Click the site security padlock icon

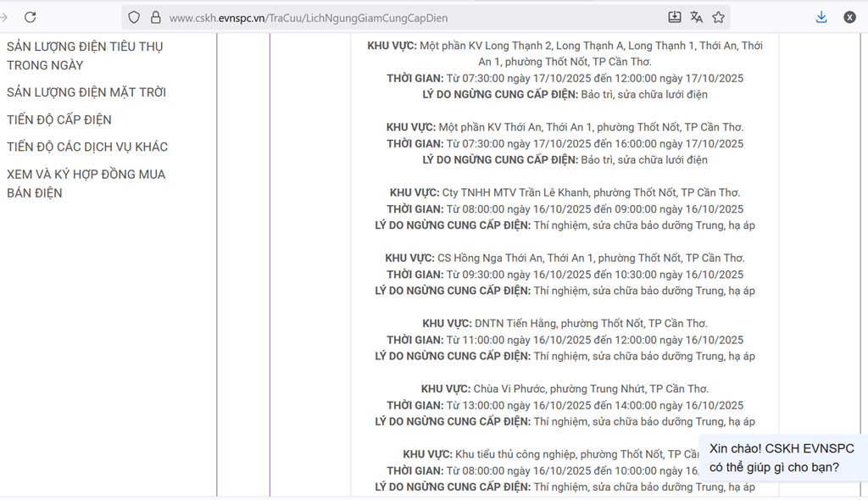155,17
